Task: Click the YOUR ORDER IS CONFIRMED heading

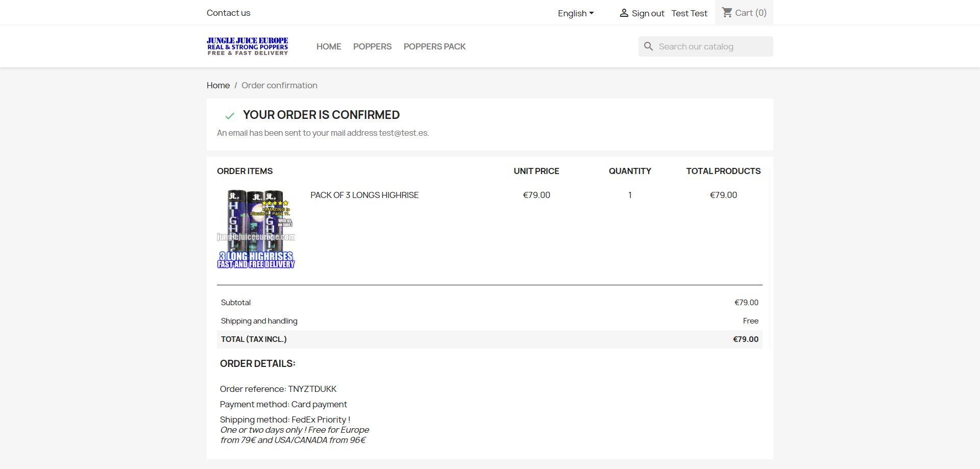Action: (321, 115)
